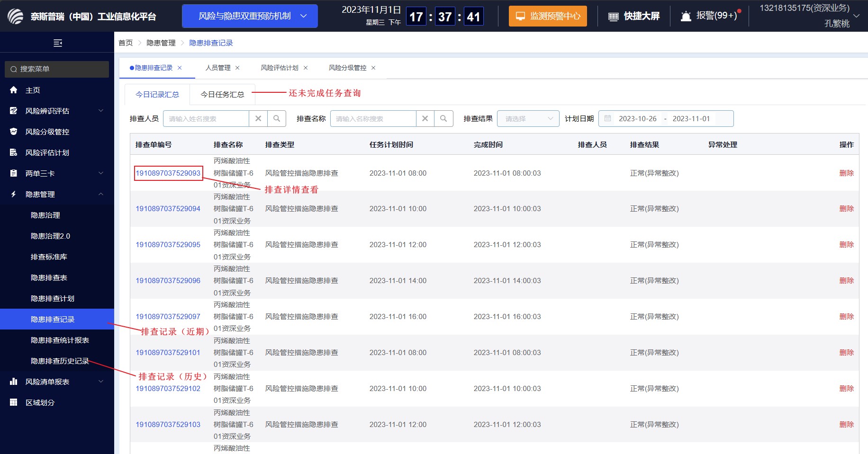Switch to the 今日任务汇总 tab
Screen dimensions: 868x454
click(222, 95)
